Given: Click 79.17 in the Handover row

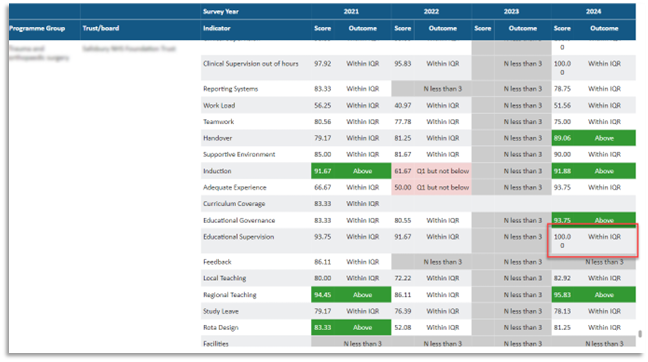Looking at the screenshot, I should (322, 138).
